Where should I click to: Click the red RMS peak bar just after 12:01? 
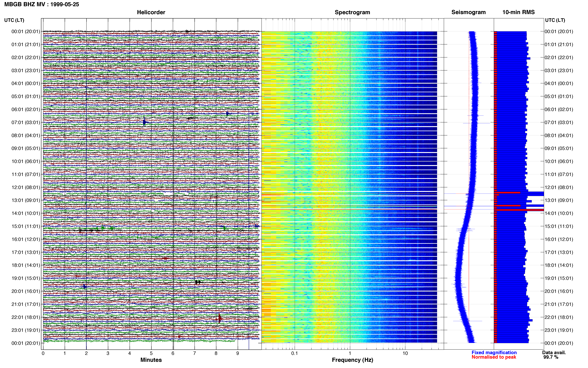click(507, 192)
